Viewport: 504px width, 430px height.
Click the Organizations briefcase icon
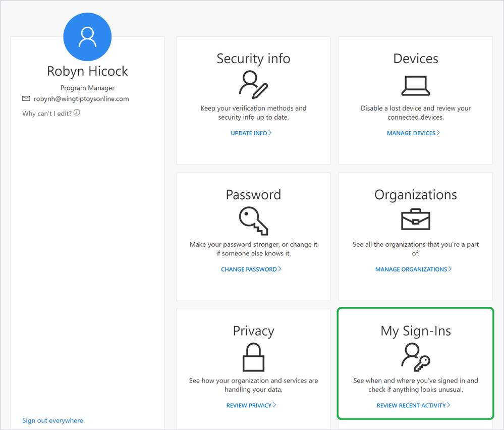[415, 219]
